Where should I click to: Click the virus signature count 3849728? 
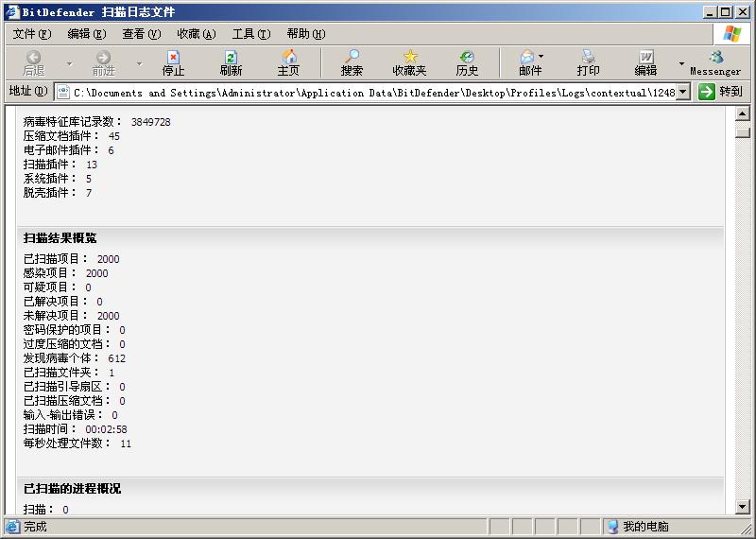pos(151,122)
